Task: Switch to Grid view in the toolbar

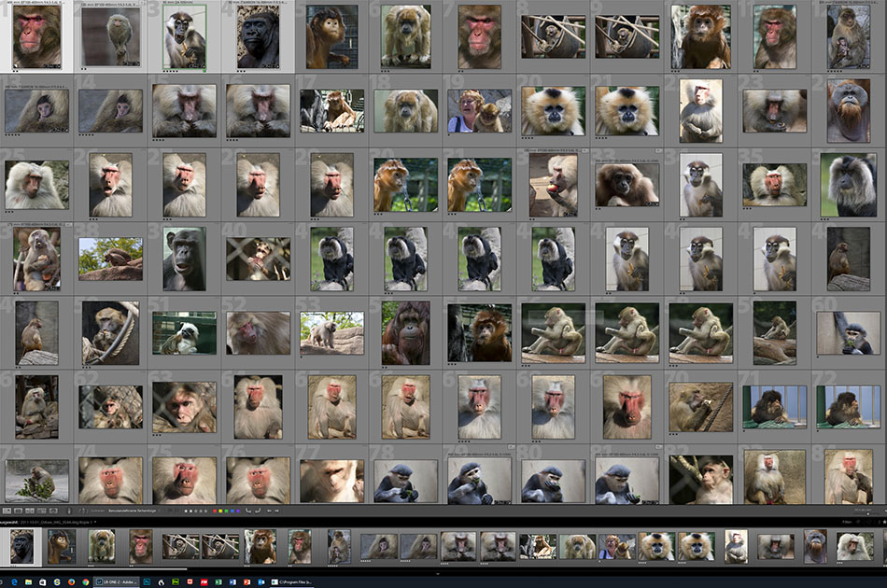Action: click(7, 511)
